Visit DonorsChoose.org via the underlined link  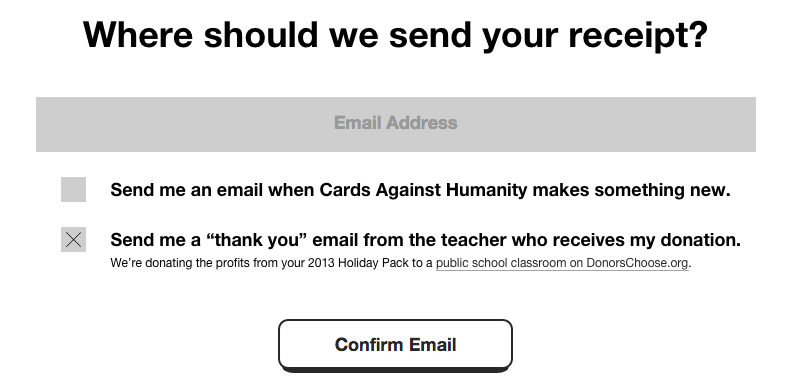[562, 263]
